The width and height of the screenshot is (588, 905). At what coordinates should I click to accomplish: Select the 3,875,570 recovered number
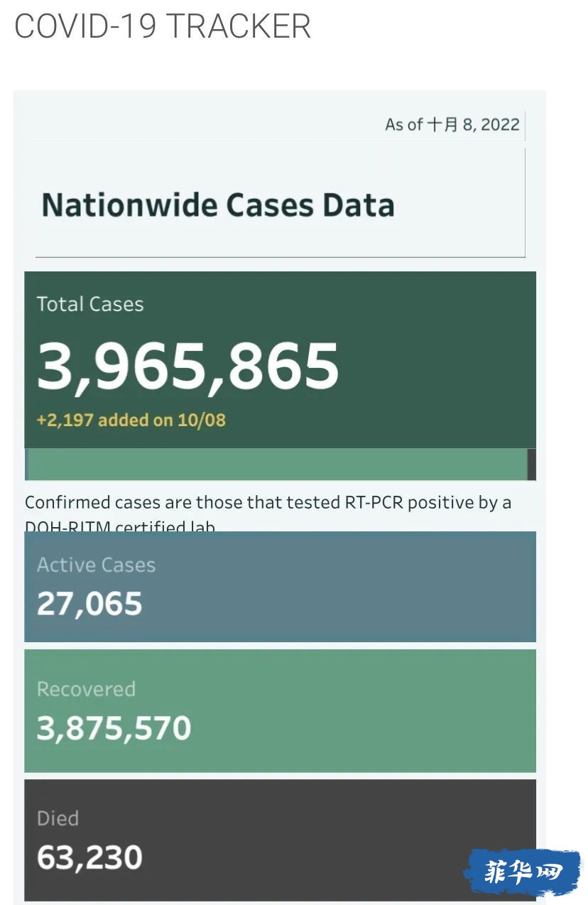click(114, 729)
